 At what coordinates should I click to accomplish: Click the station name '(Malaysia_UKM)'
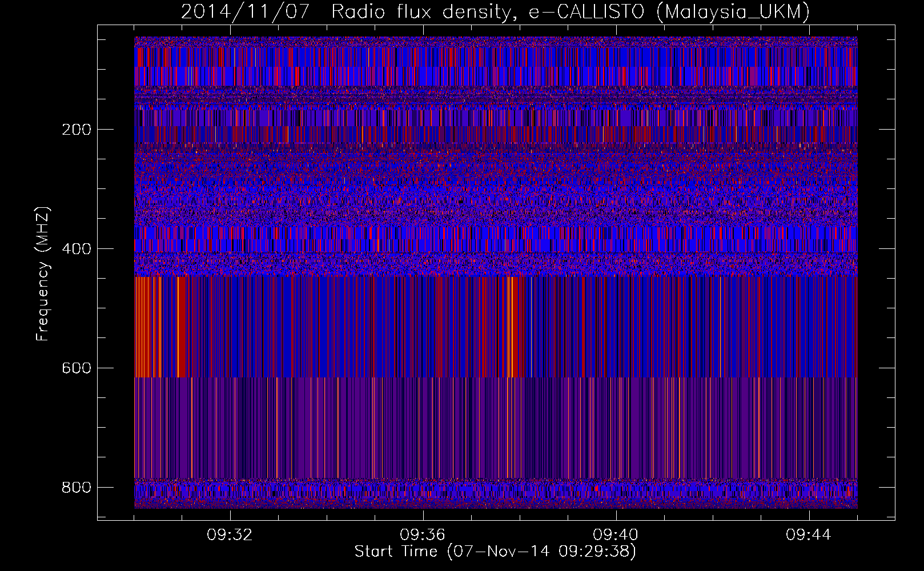(x=733, y=11)
